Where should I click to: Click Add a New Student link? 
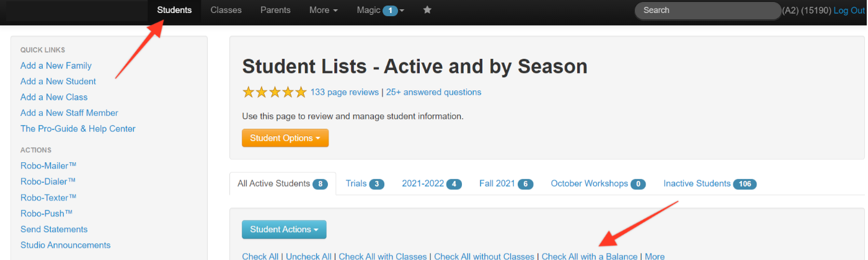tap(58, 81)
